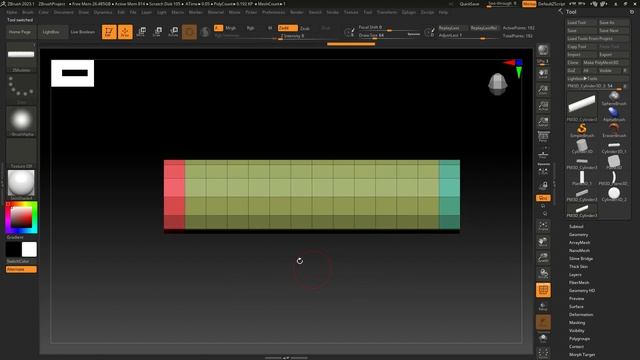Viewport: 640px width, 360px height.
Task: Open the Texture Off selector
Action: click(21, 153)
